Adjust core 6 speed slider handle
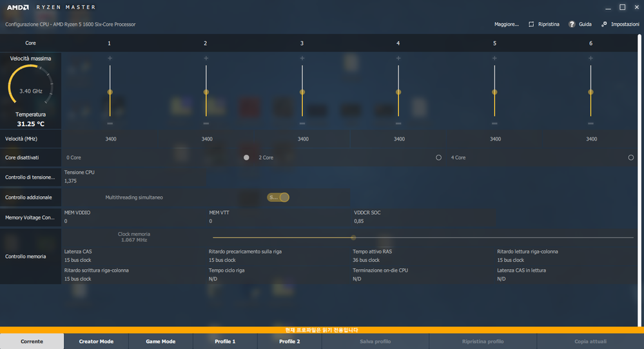 click(x=590, y=92)
